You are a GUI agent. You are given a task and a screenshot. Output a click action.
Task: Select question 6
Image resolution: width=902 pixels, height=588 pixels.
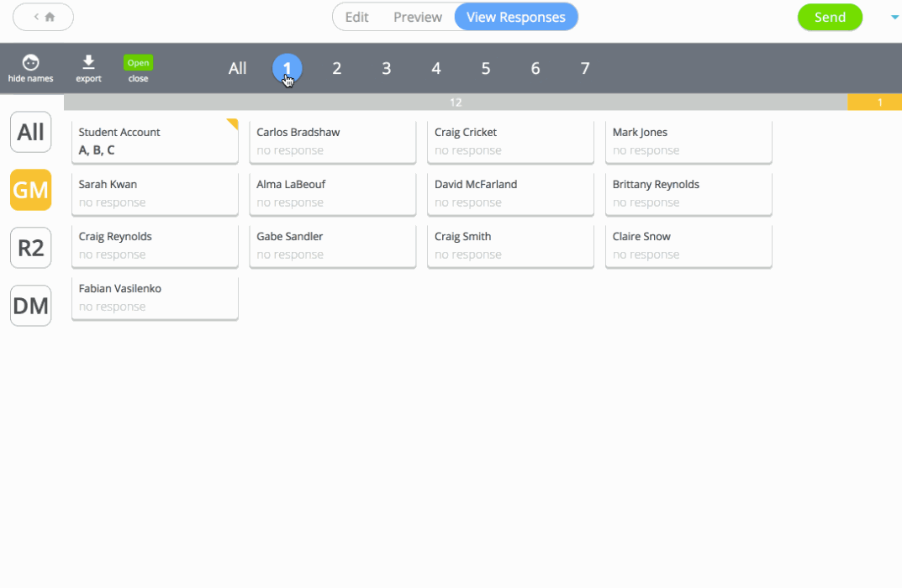point(535,68)
